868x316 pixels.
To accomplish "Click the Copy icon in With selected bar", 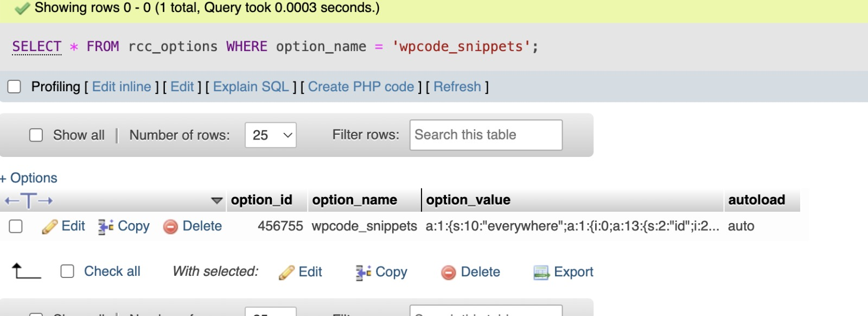I will pyautogui.click(x=363, y=272).
